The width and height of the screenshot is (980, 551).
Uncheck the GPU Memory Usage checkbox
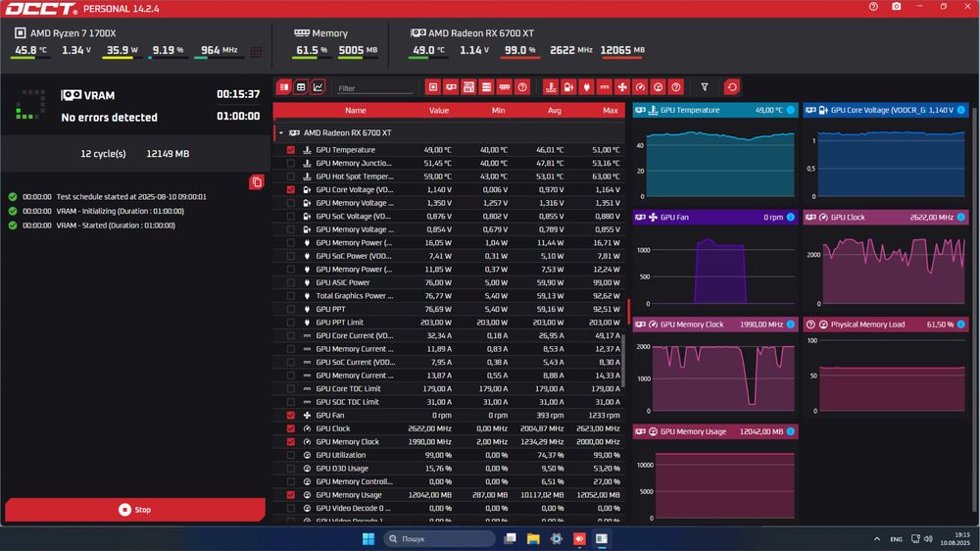click(291, 495)
